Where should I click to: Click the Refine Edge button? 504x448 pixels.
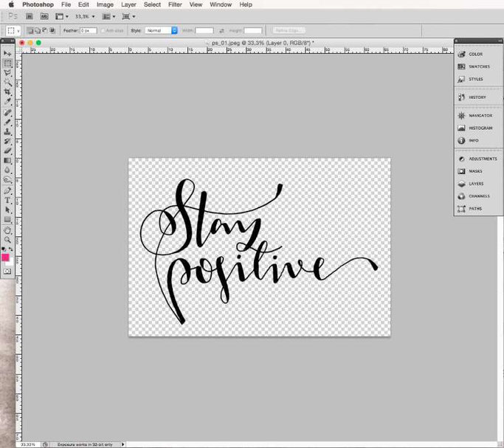click(x=289, y=30)
